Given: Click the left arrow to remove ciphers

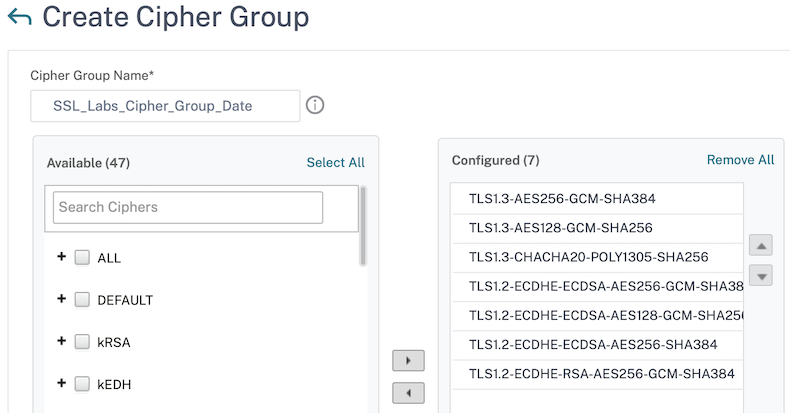Looking at the screenshot, I should point(408,393).
